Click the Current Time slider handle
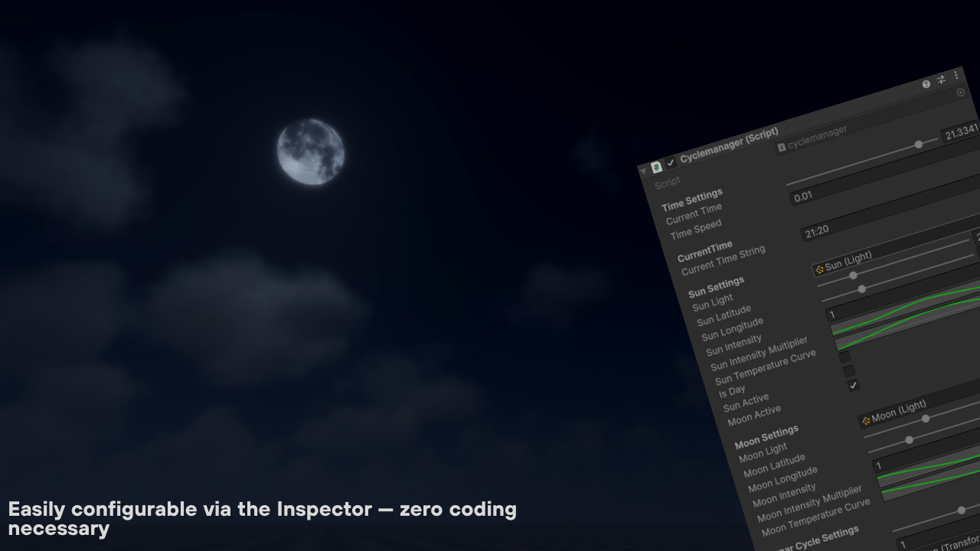 pos(918,145)
